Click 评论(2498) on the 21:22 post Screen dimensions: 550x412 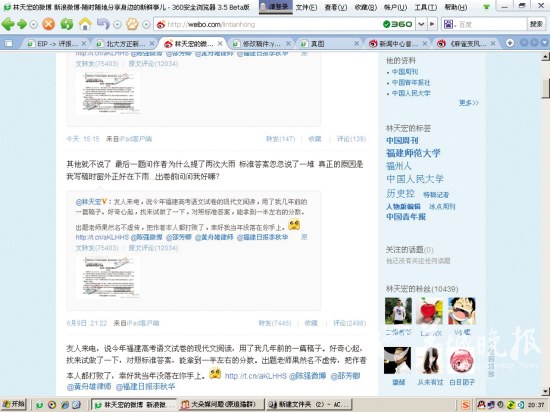coord(349,323)
